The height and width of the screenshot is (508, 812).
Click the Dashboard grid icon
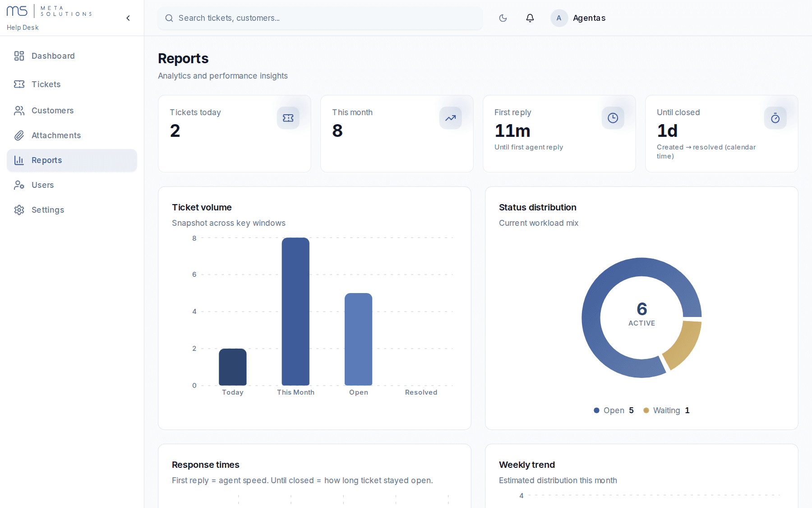point(19,56)
